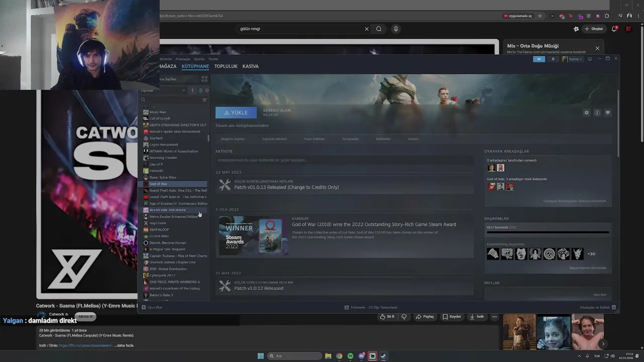Open Puan Dükkânı link

click(x=314, y=139)
